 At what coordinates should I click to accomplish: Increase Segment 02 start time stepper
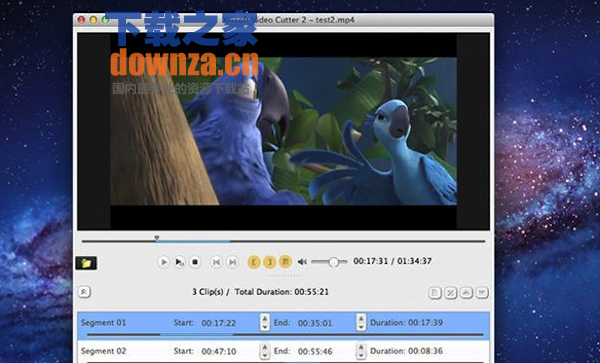(x=264, y=347)
